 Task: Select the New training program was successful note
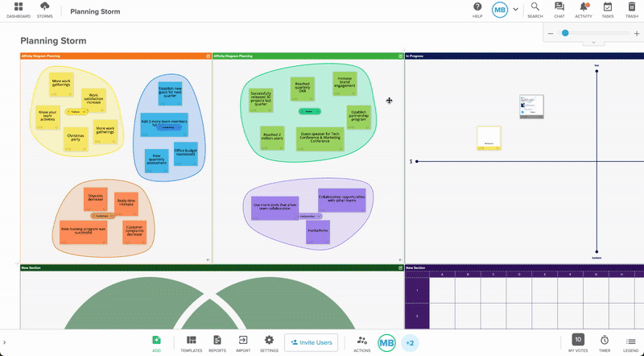[x=84, y=232]
